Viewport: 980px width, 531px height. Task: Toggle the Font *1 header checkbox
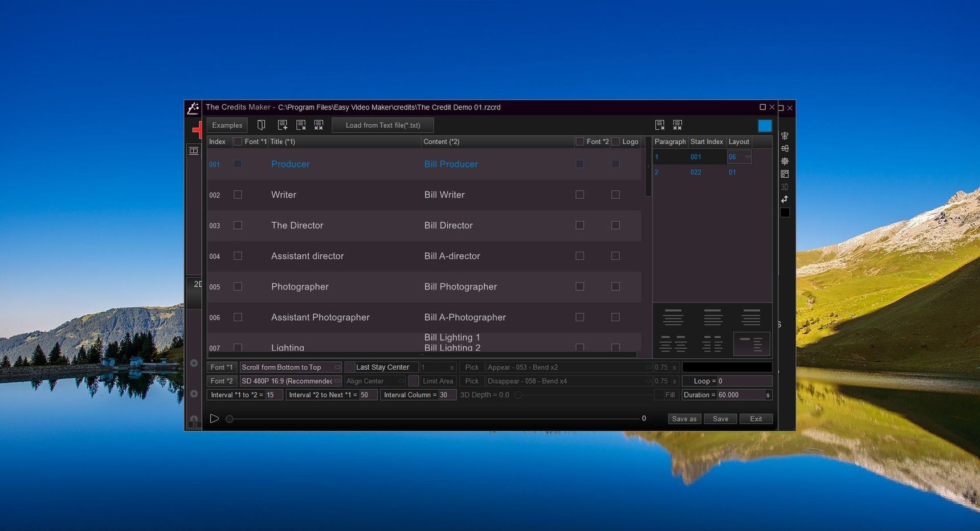[x=238, y=141]
